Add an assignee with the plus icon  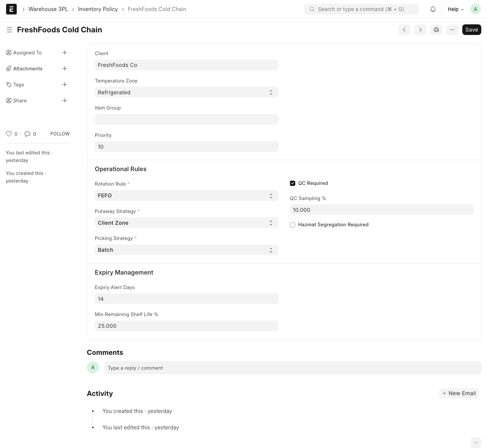click(x=65, y=52)
